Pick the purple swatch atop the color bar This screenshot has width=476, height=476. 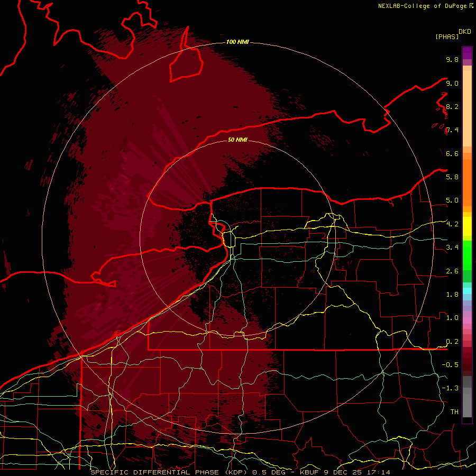click(467, 53)
